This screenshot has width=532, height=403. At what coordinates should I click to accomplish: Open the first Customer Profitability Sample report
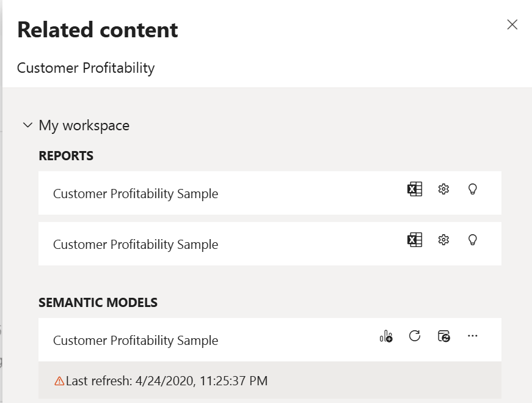(x=134, y=193)
